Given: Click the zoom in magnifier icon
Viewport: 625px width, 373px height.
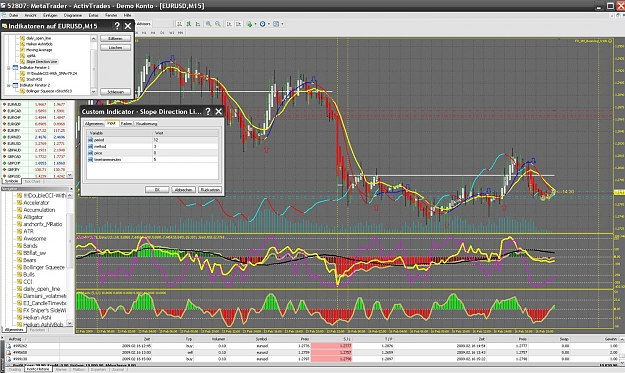Looking at the screenshot, I should point(208,24).
